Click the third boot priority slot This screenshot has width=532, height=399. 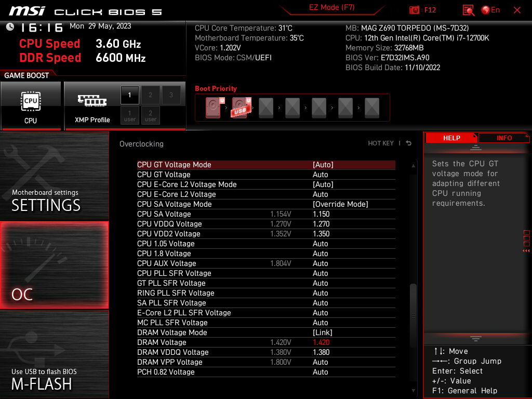point(266,108)
